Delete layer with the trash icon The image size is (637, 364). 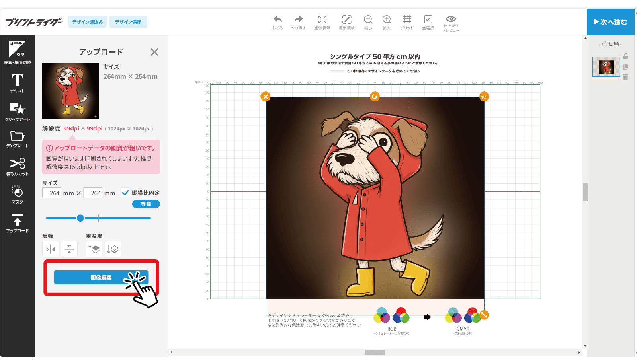coord(625,77)
